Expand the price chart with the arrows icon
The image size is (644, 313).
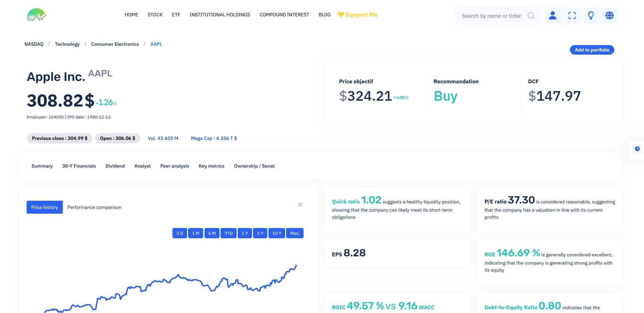pos(300,205)
